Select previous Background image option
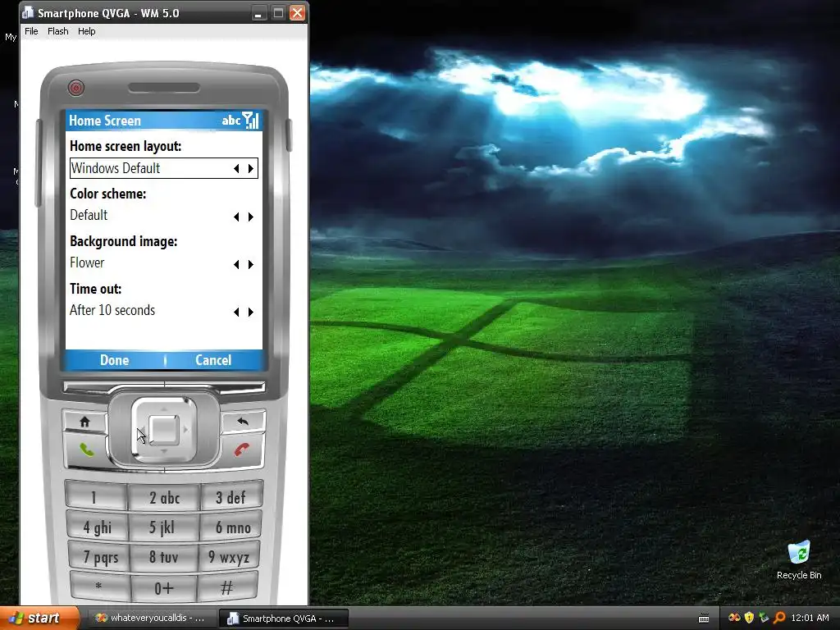 click(x=236, y=265)
